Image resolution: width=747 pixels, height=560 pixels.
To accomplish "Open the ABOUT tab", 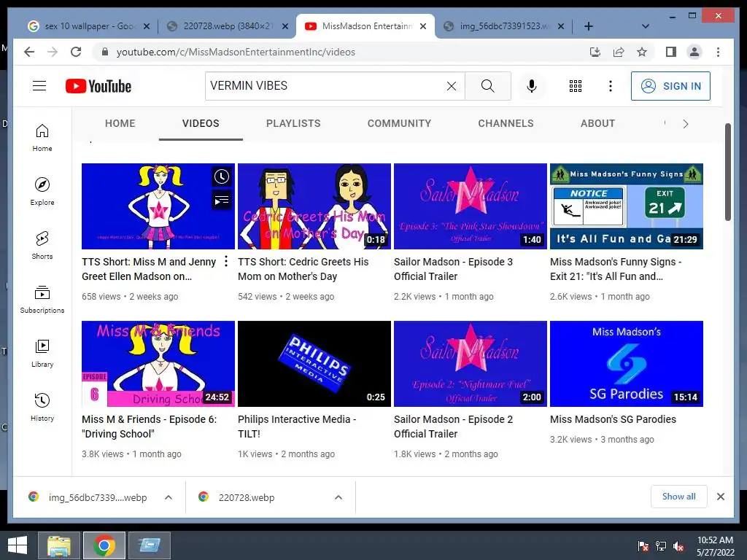I will coord(598,123).
